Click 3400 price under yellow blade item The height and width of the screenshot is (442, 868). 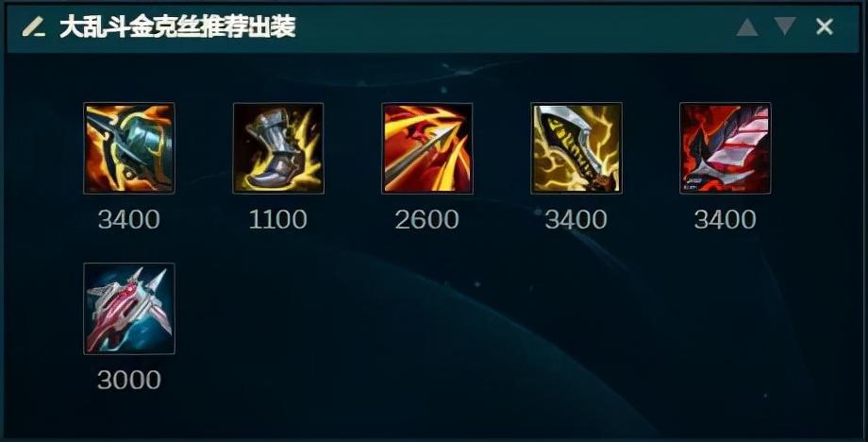[x=576, y=219]
